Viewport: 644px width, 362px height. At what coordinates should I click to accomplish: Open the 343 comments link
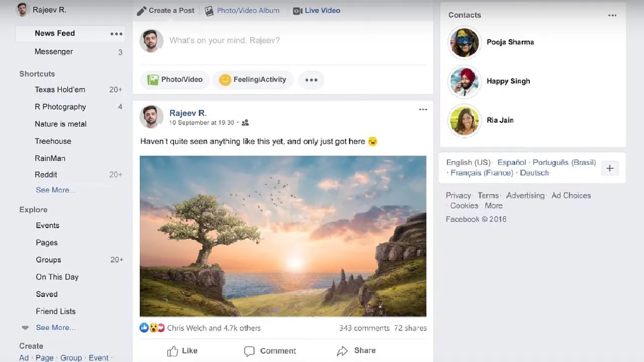coord(364,328)
